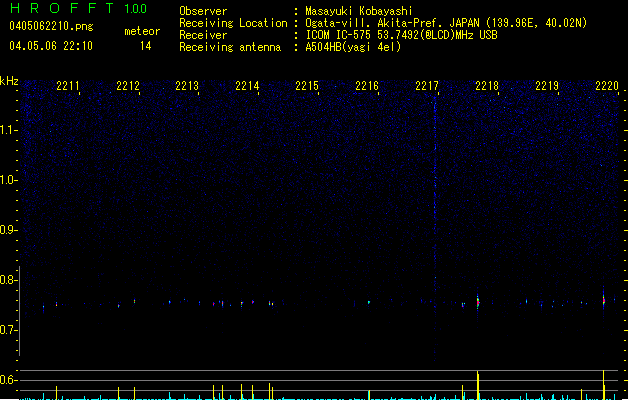Click the timestamp 04.05.06 22:10
This screenshot has height=400, width=629.
(x=51, y=46)
